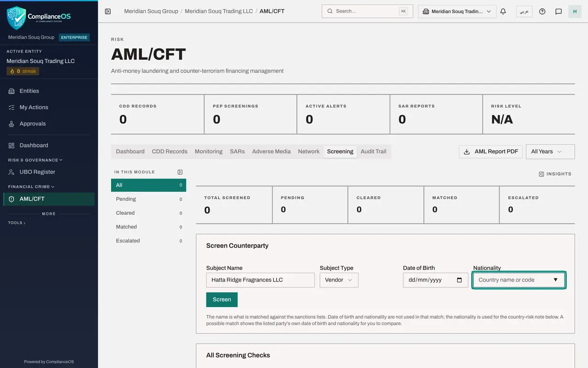
Task: Click the Risk Level N/A card
Action: point(529,114)
